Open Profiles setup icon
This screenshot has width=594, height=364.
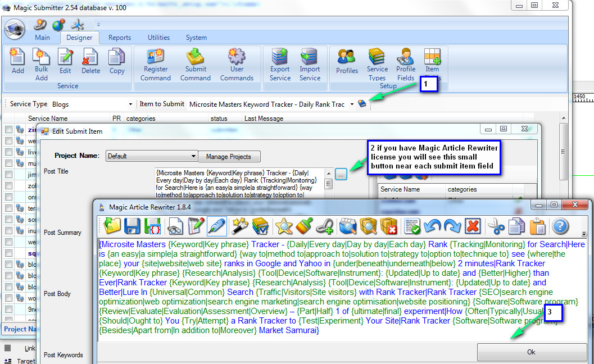(x=347, y=61)
